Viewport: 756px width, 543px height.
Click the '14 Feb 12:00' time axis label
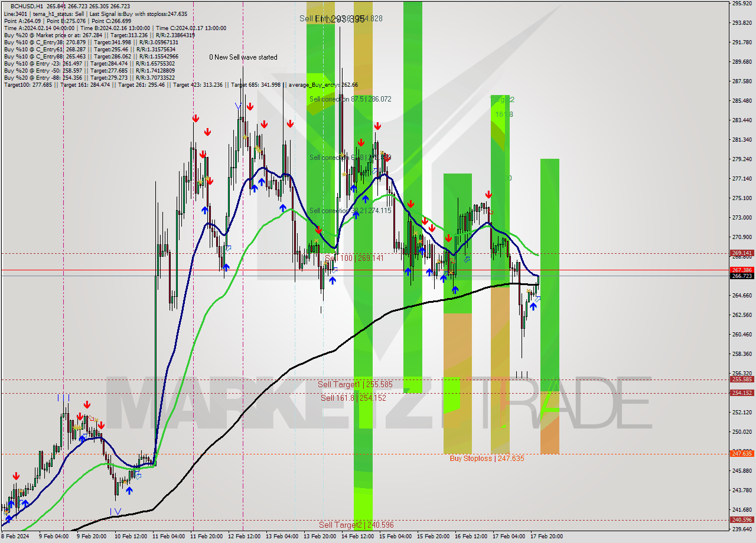(x=357, y=537)
